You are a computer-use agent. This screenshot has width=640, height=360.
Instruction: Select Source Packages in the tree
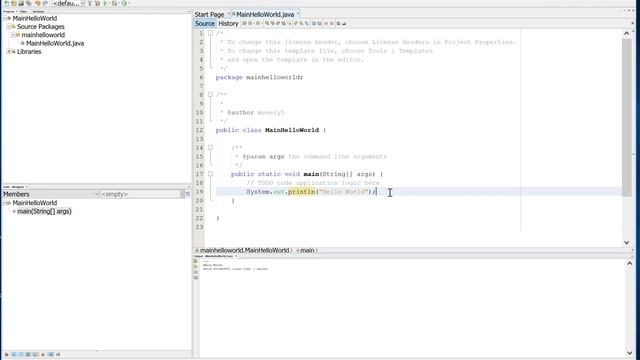coord(40,27)
